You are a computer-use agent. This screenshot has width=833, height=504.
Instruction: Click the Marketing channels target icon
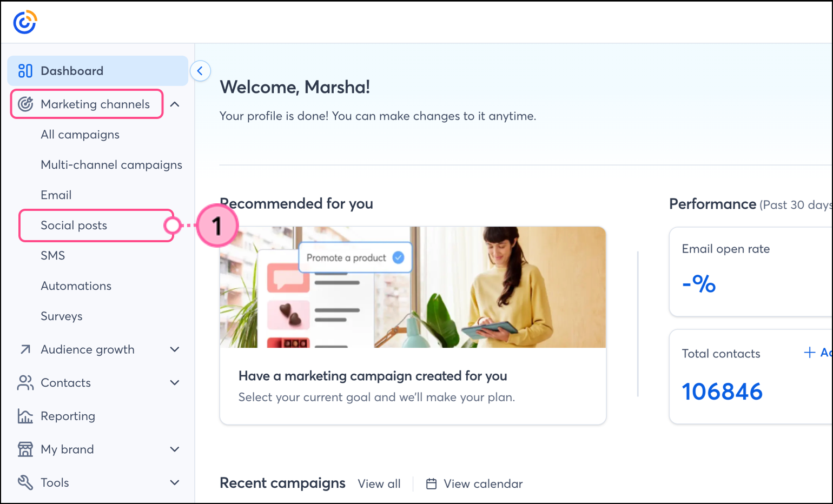click(x=25, y=104)
